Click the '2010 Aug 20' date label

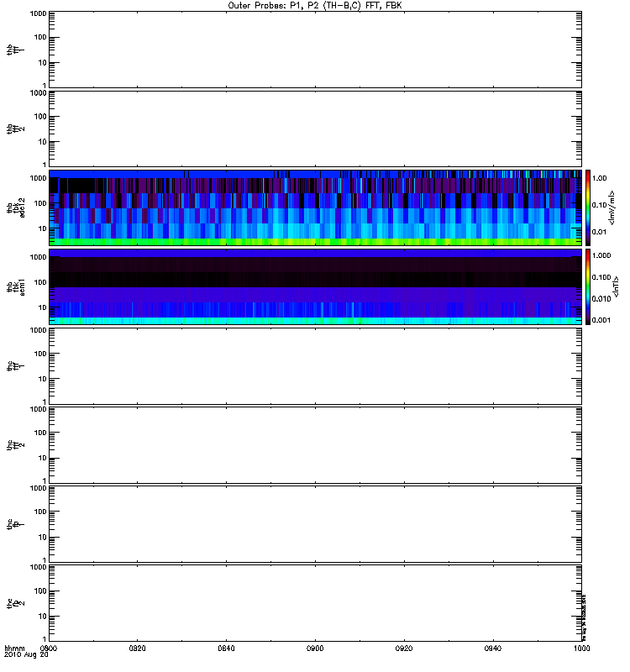coord(26,655)
